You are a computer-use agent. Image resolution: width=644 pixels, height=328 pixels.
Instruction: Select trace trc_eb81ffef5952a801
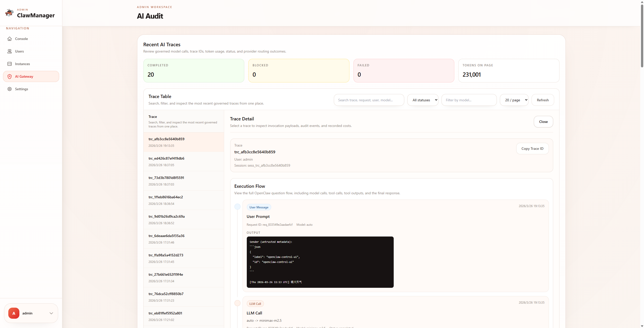click(184, 316)
